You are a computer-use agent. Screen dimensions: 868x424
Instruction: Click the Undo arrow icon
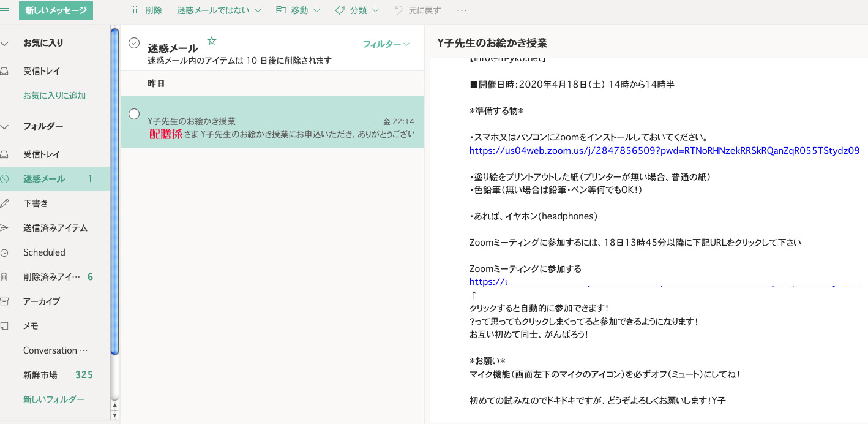click(399, 10)
